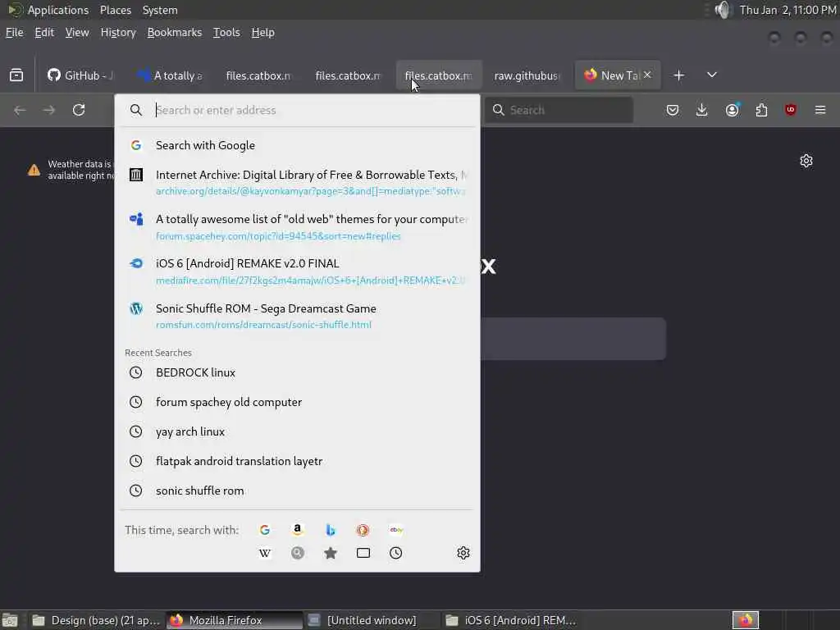Search this time with Wikipedia icon
This screenshot has width=840, height=630.
[265, 553]
